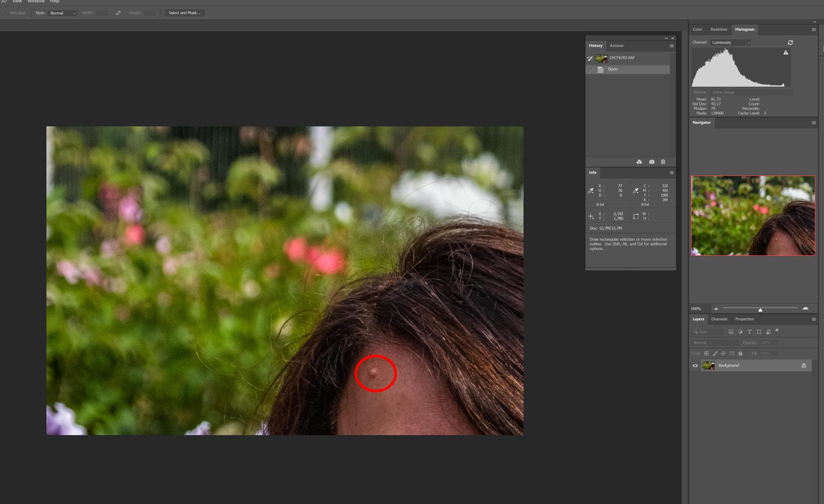Create new snapshot with camera icon
The width and height of the screenshot is (824, 504).
coord(652,162)
